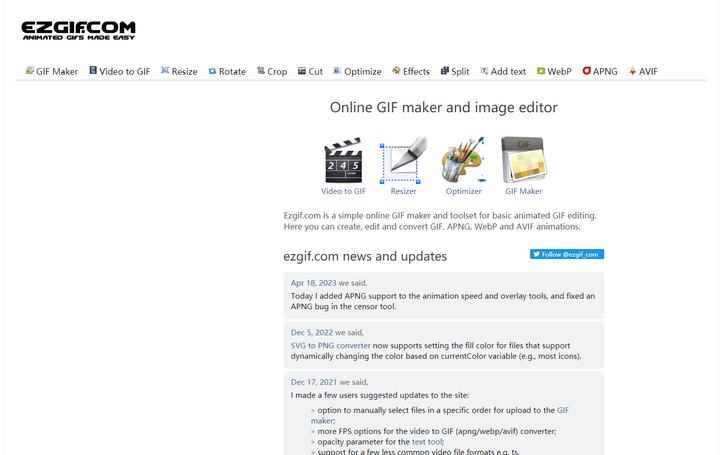Open the Resize tool menu item

point(179,72)
